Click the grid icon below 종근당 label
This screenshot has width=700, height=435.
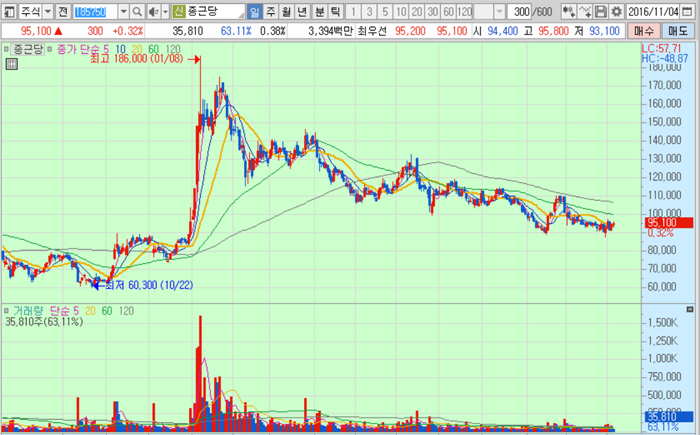click(11, 62)
